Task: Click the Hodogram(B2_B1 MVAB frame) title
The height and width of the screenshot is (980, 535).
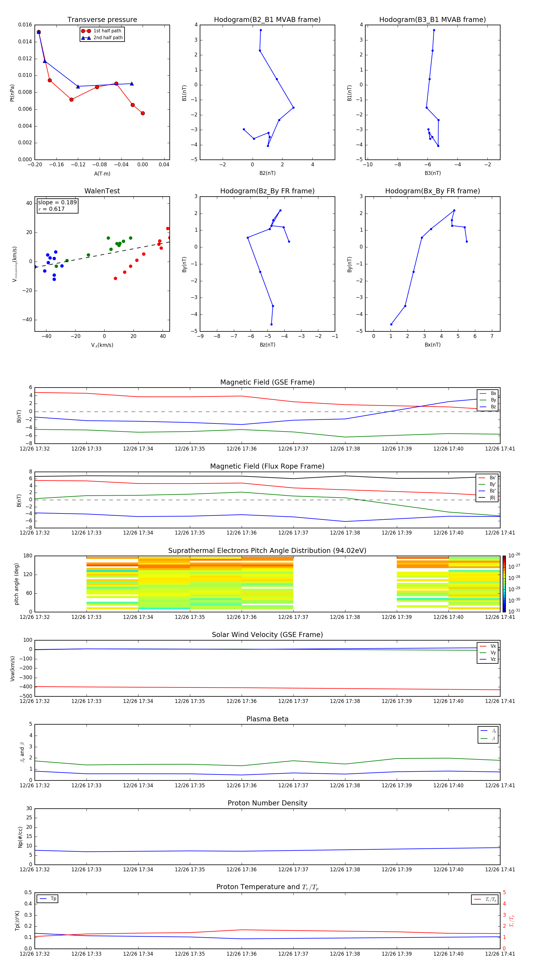Action: [x=267, y=20]
